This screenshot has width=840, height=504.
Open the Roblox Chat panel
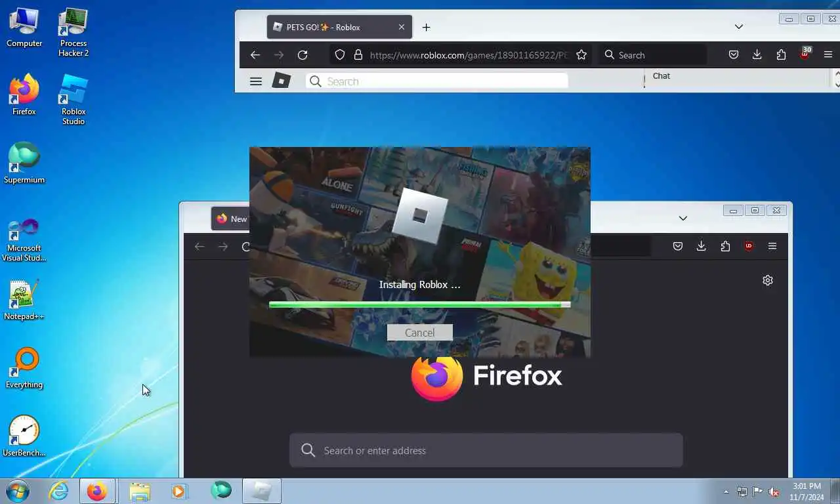click(x=661, y=76)
